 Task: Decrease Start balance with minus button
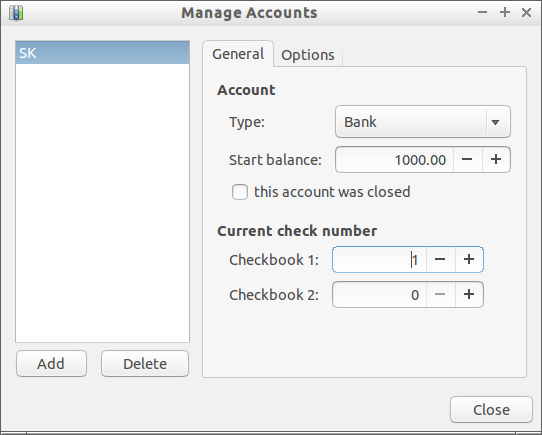tap(467, 159)
